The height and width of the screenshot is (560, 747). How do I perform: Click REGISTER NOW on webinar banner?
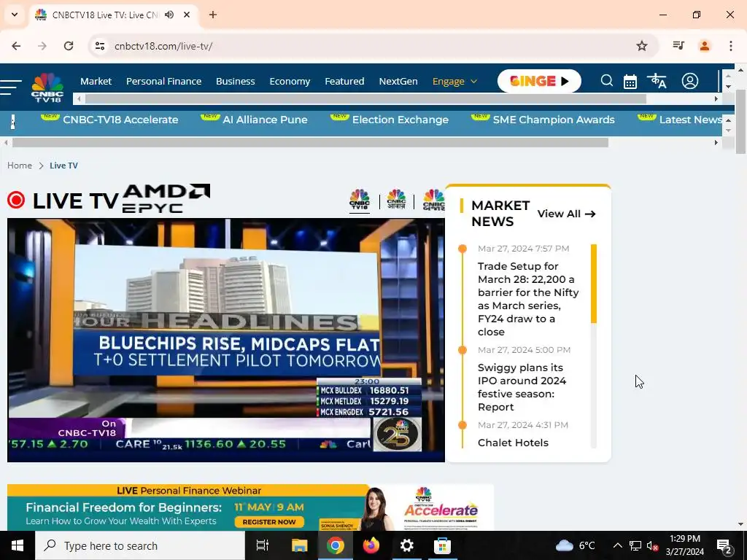(268, 522)
